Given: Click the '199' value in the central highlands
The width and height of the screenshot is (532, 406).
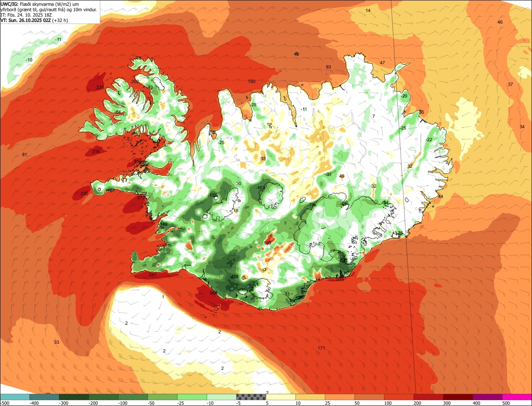Looking at the screenshot, I should (x=268, y=243).
